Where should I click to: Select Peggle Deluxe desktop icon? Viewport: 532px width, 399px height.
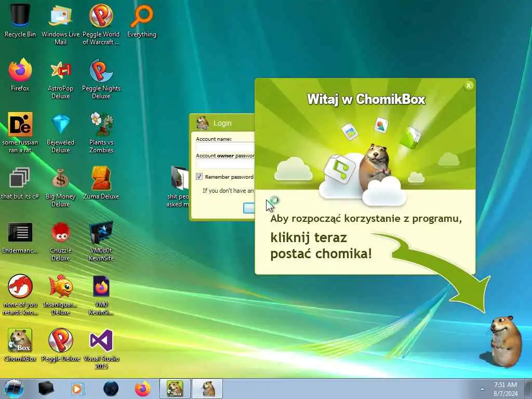click(60, 345)
